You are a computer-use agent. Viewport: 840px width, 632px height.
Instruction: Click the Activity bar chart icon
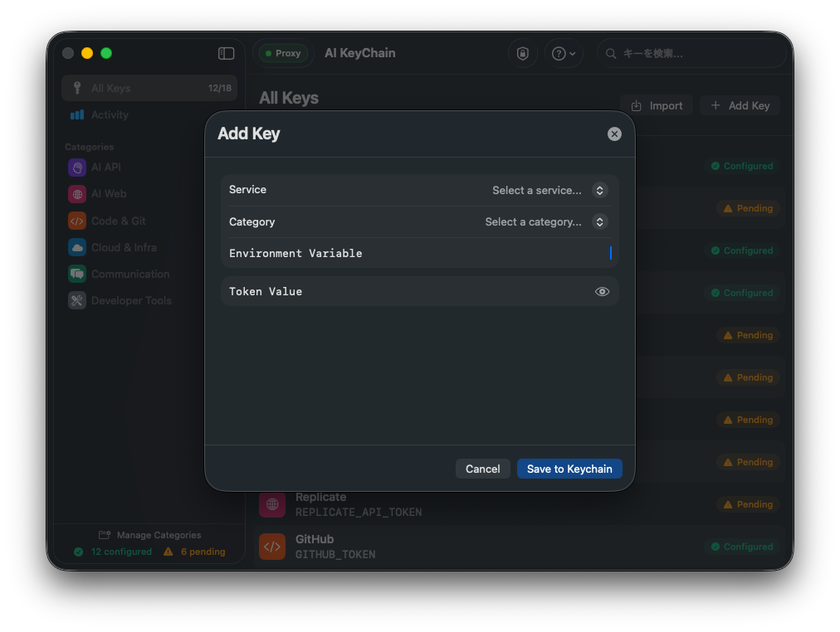[77, 114]
